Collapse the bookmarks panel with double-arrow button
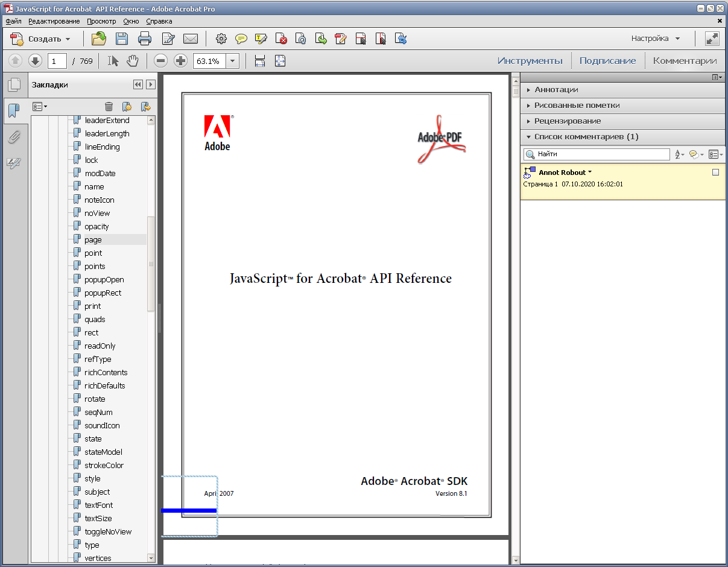This screenshot has height=567, width=728. click(x=138, y=85)
